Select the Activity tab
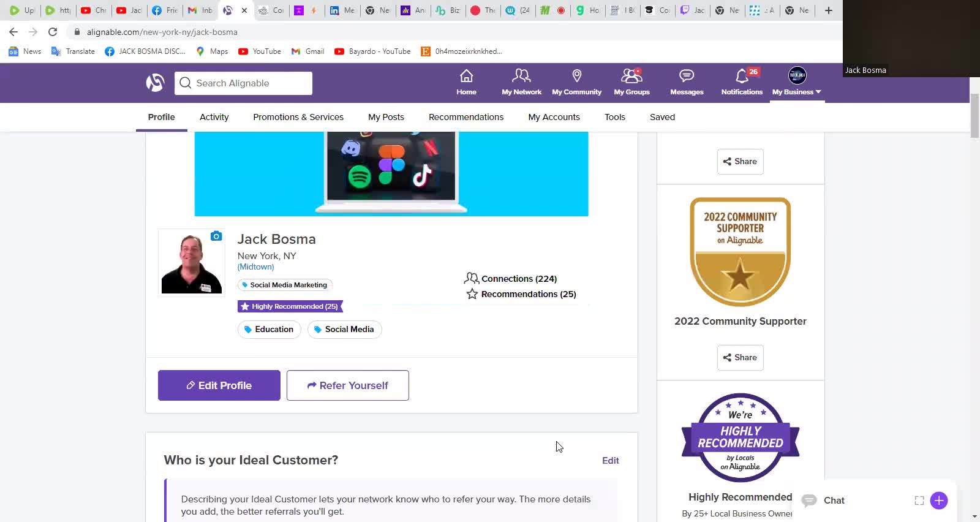 click(214, 117)
